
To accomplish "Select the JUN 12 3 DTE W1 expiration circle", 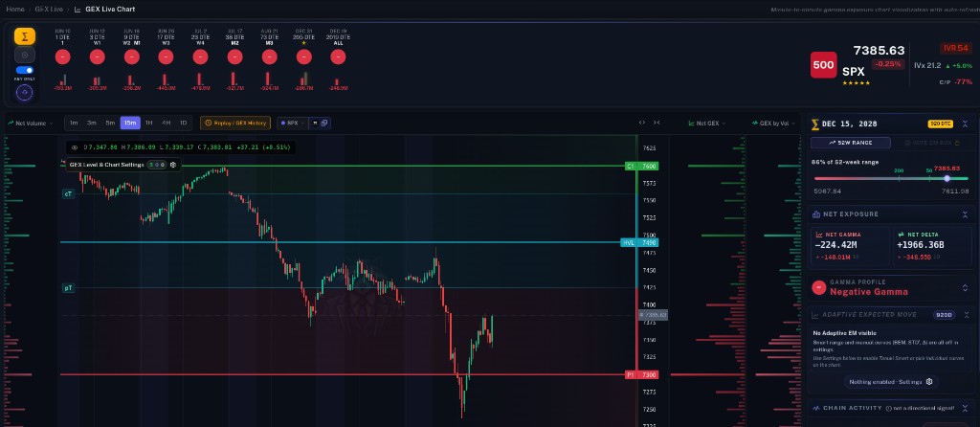I will click(x=97, y=56).
